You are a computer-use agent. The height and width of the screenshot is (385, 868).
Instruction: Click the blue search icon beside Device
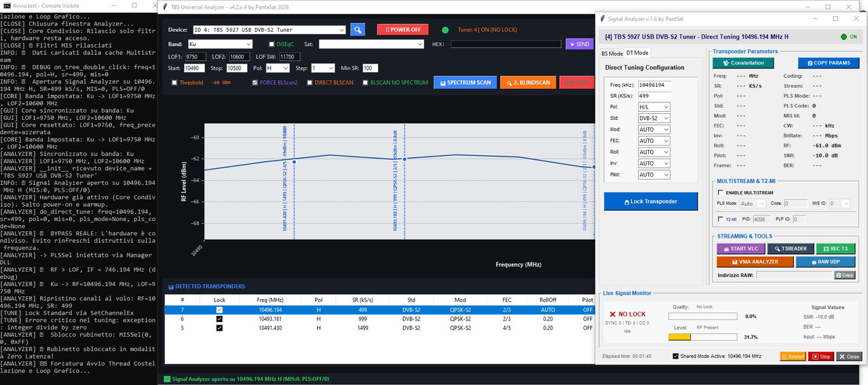358,30
